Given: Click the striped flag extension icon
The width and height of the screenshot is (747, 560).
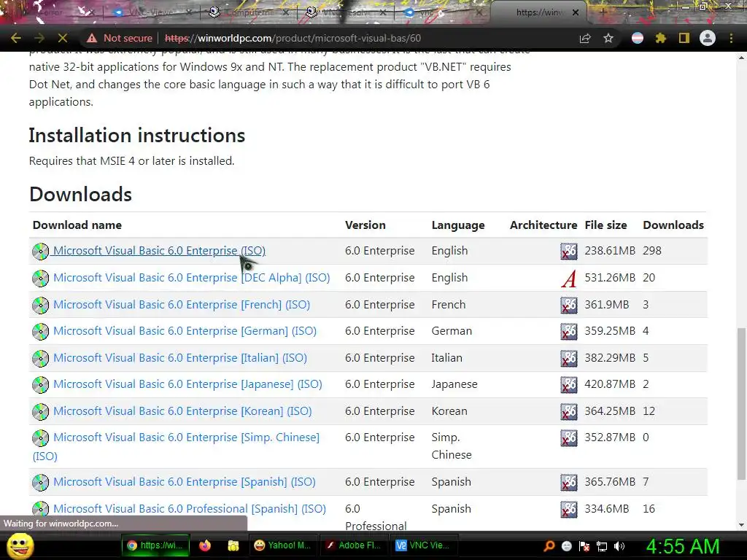Looking at the screenshot, I should click(638, 38).
